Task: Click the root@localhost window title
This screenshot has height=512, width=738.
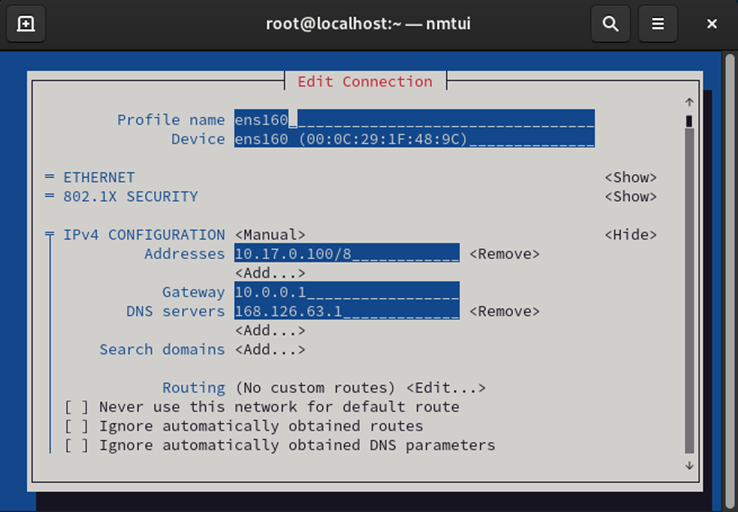Action: click(368, 24)
